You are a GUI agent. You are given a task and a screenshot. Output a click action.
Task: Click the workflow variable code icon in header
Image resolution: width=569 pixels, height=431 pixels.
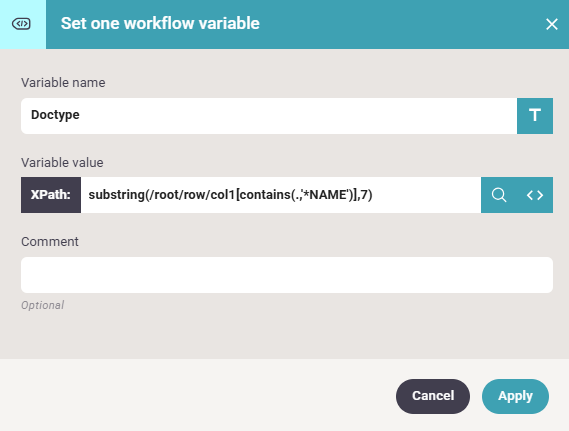[x=21, y=24]
